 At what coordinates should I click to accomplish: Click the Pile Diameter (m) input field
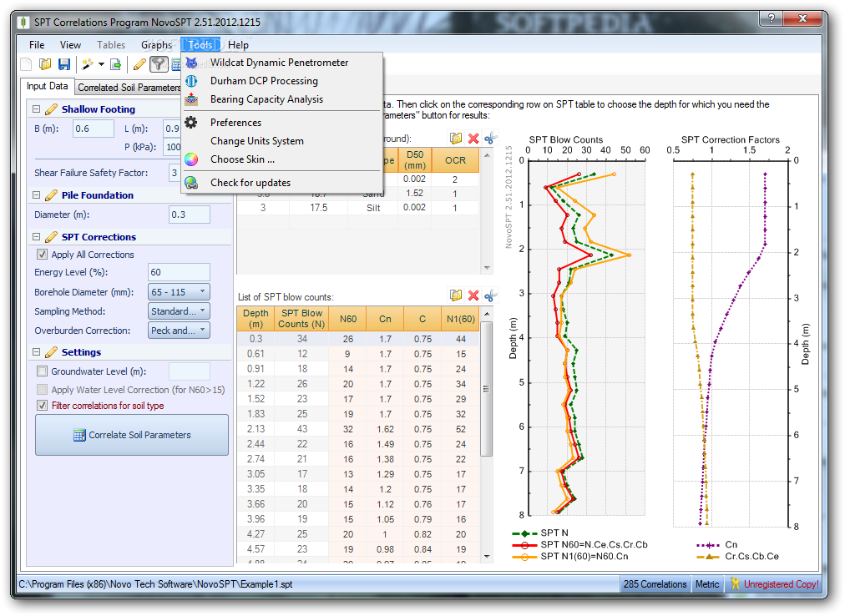(190, 215)
